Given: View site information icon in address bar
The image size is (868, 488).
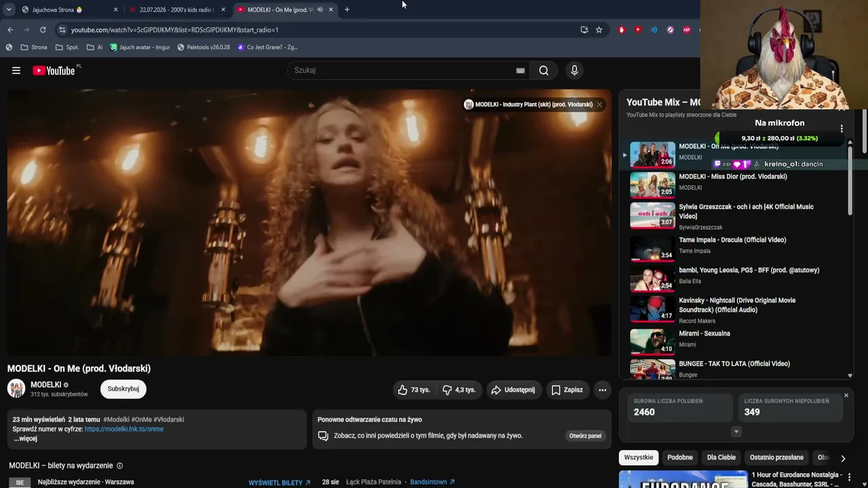Looking at the screenshot, I should (x=62, y=30).
